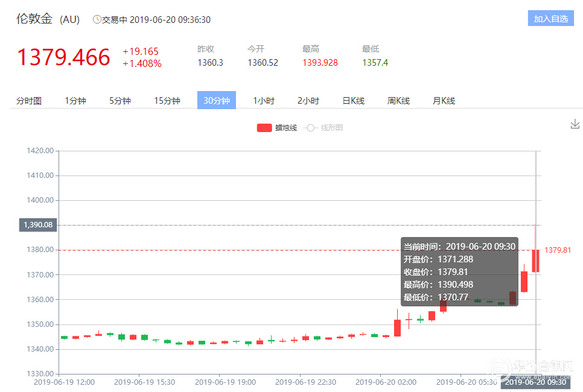Click the tooltip 最高价 1390.498 line

[438, 285]
